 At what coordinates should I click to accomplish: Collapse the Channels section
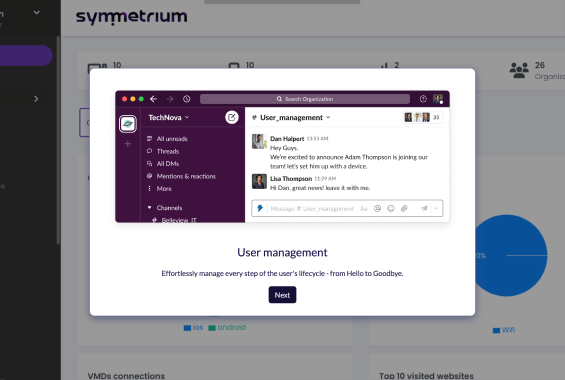(150, 207)
